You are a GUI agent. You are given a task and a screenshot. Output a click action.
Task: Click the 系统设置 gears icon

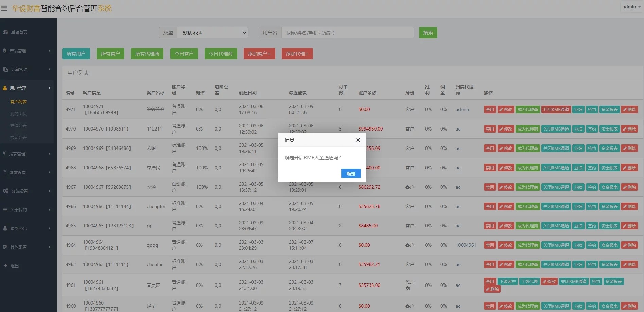click(x=5, y=191)
